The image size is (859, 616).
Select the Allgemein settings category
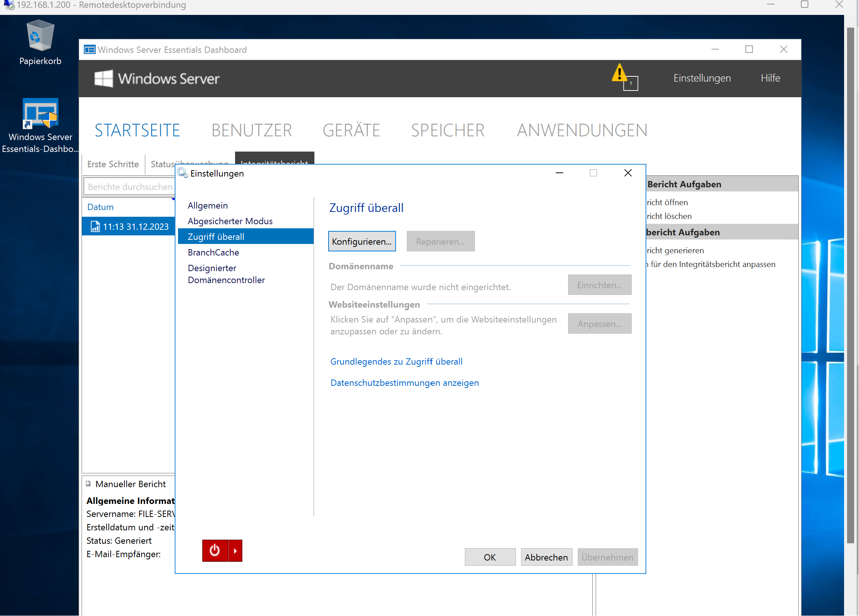coord(207,205)
